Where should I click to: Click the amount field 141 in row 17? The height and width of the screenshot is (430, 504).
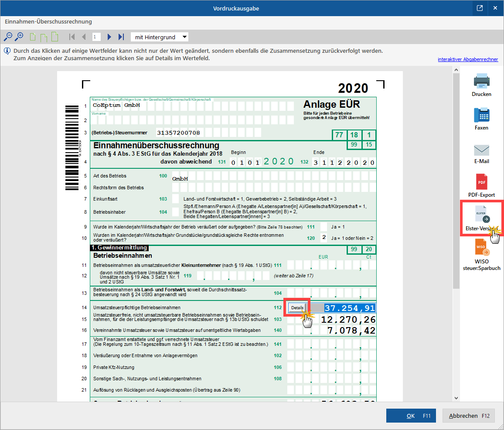coord(331,344)
